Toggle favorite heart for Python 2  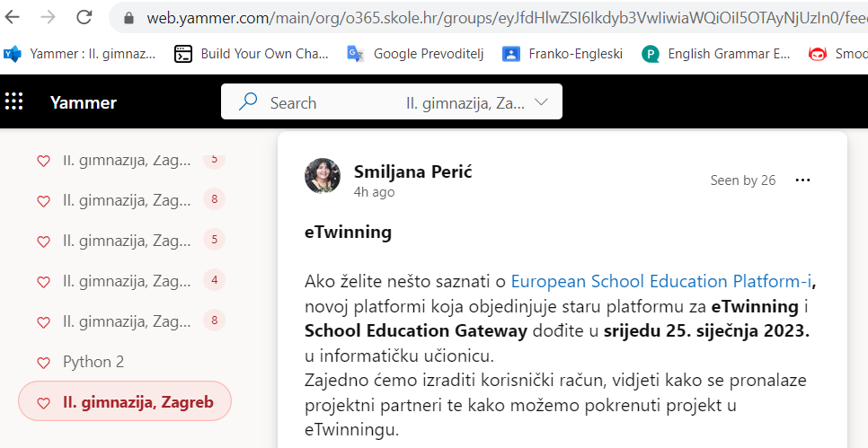coord(43,363)
